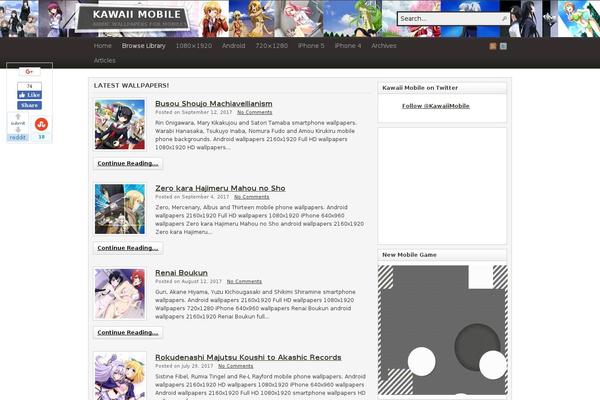
Task: Continue reading Renai Boukun post
Action: pos(128,333)
